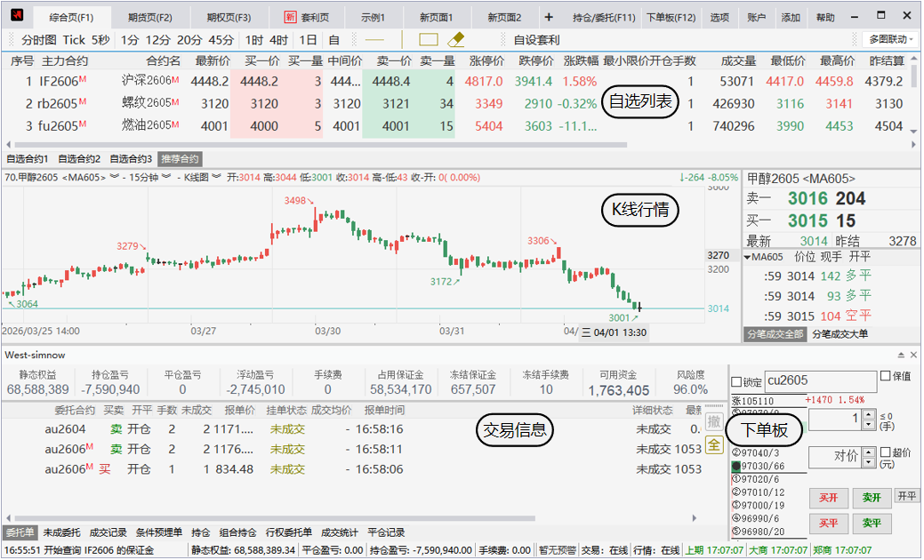Open the 未成委托 tab at bottom

(x=62, y=532)
